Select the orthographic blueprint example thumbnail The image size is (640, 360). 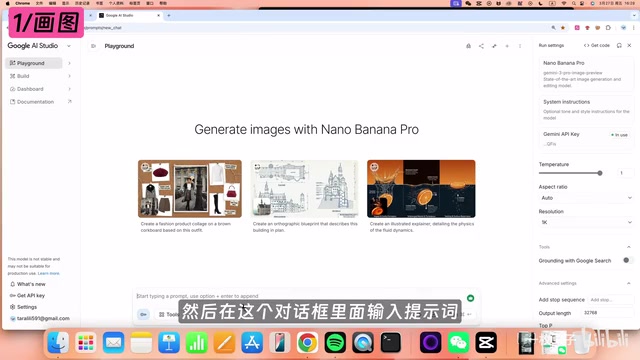point(304,189)
